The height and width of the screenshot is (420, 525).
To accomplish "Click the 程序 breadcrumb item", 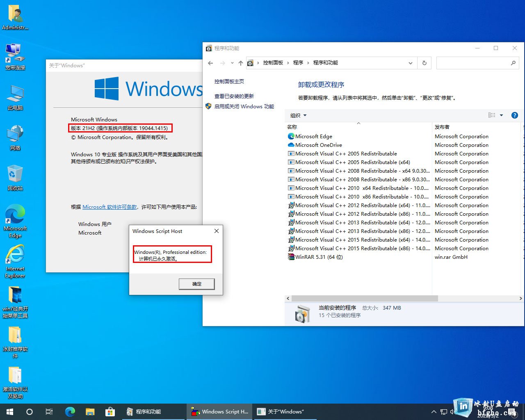I will coord(298,63).
